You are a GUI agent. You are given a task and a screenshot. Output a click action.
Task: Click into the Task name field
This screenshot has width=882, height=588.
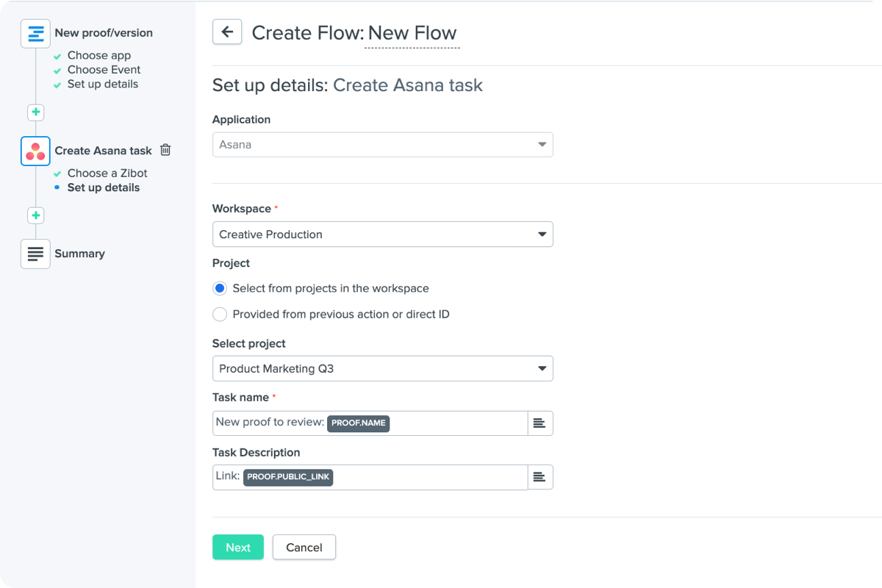point(456,423)
